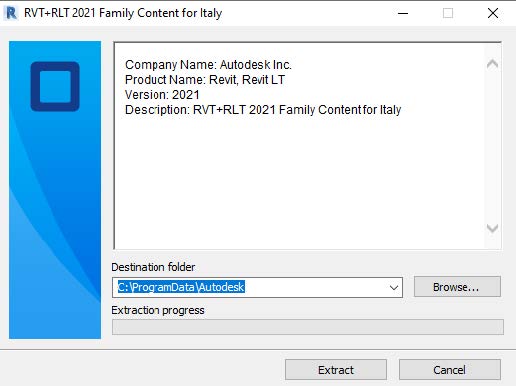This screenshot has height=386, width=516.
Task: Click the "Company Name: Autodesk Inc." line
Action: click(208, 65)
